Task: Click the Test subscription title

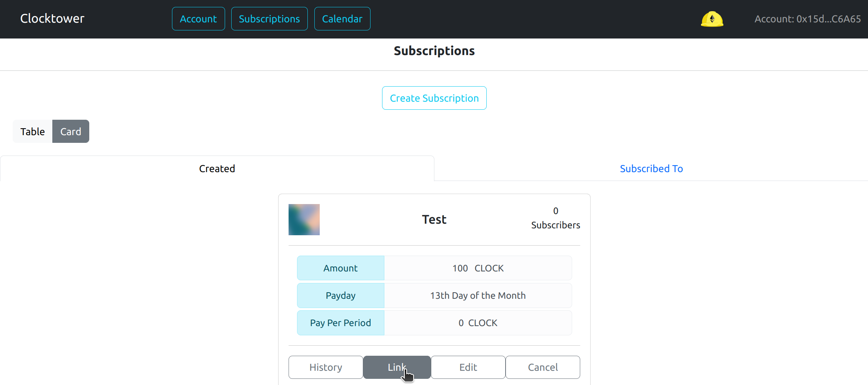Action: [x=434, y=219]
